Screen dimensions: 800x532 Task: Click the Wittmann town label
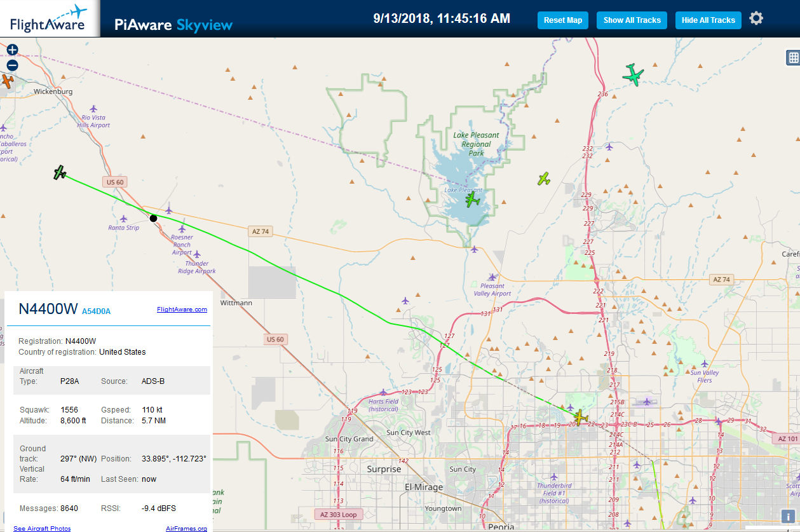[x=236, y=303]
